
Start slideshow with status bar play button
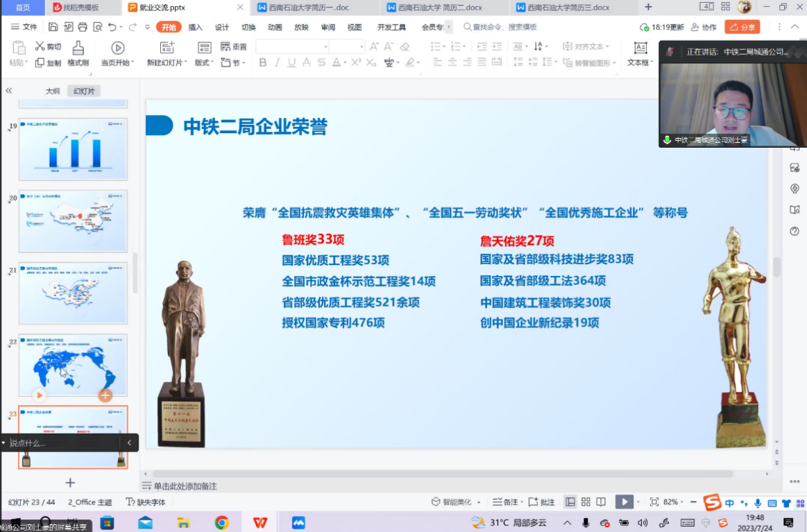[x=625, y=501]
